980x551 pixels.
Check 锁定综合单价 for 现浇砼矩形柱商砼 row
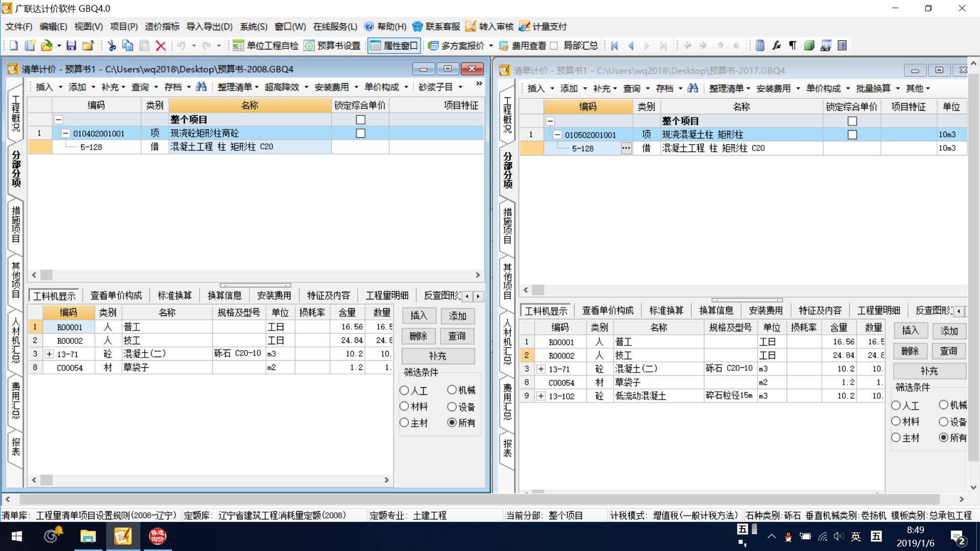click(361, 133)
